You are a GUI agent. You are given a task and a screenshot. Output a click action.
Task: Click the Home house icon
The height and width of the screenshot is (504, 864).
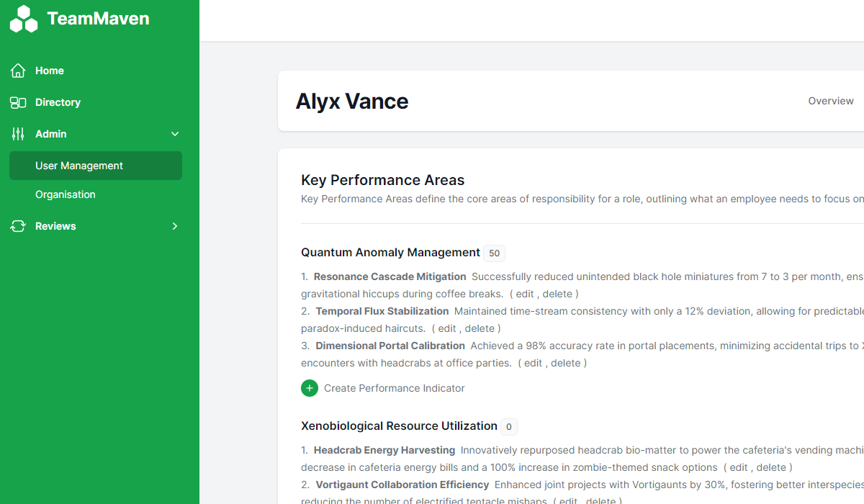coord(18,71)
